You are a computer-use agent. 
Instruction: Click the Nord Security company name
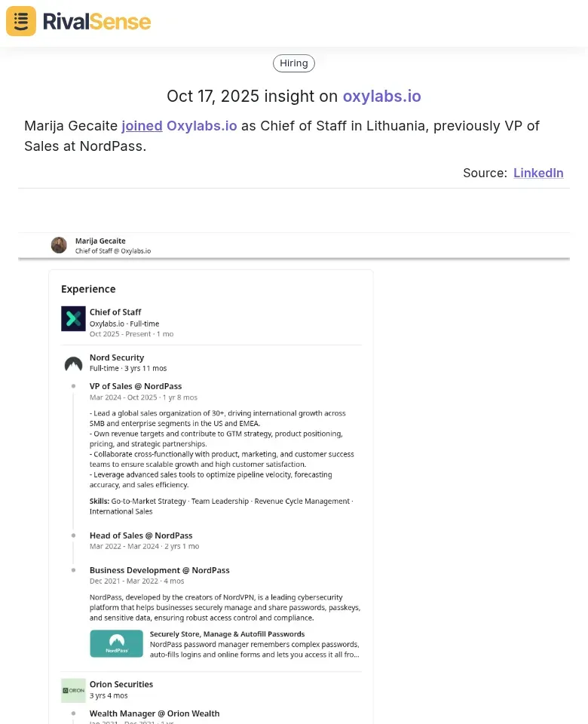click(117, 357)
